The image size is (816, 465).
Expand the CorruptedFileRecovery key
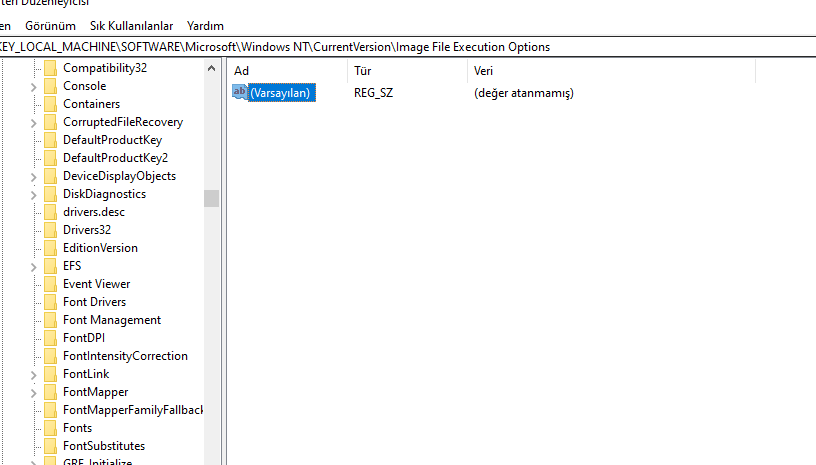(x=33, y=123)
